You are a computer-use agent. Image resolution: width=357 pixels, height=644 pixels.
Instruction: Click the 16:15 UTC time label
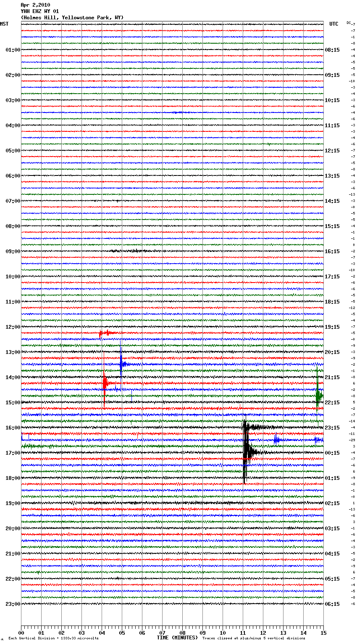[332, 251]
